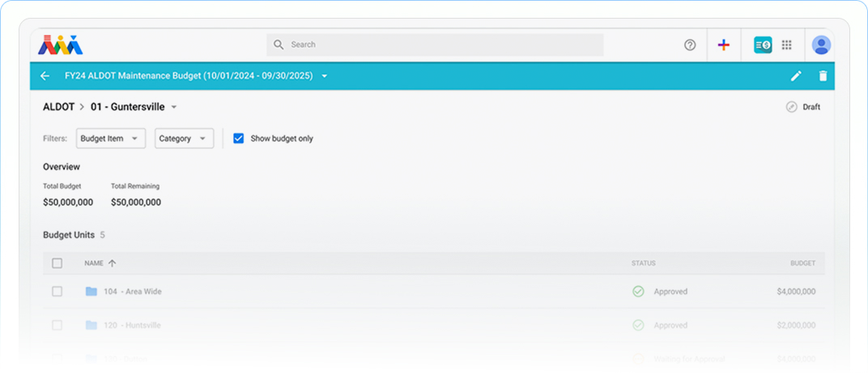
Task: Sort by the NAME column header
Action: (94, 263)
